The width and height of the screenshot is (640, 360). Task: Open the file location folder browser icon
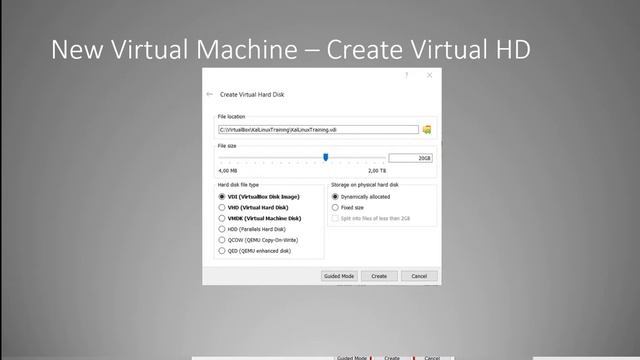[427, 130]
